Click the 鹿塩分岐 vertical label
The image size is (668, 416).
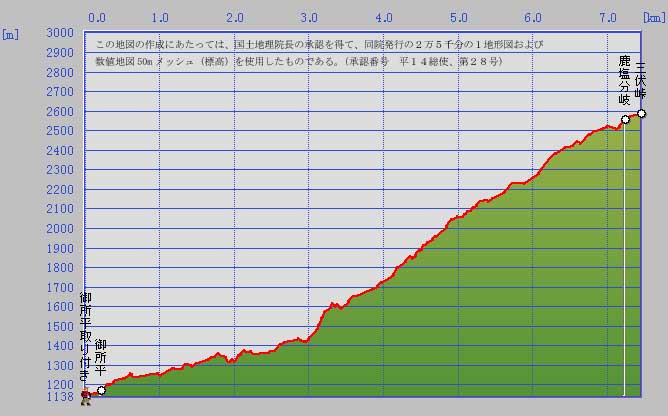click(x=624, y=80)
